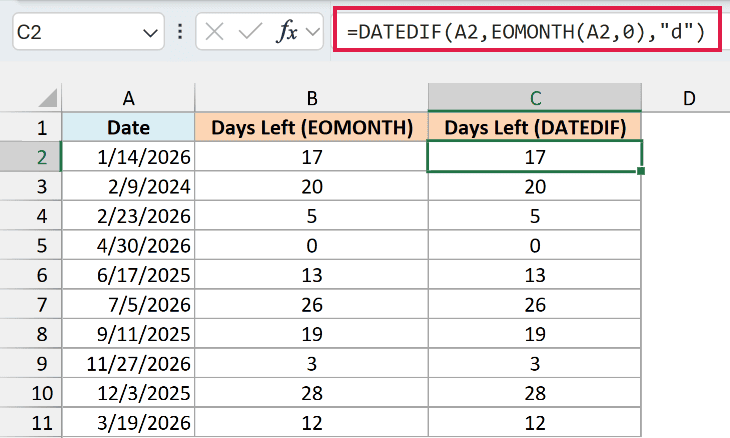Select row 1 header
The width and height of the screenshot is (730, 438).
(x=31, y=127)
